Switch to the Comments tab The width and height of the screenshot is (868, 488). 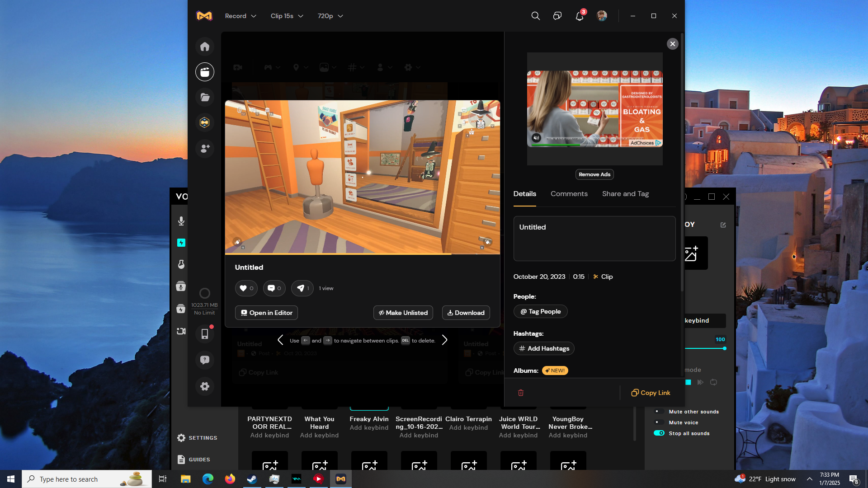coord(569,194)
